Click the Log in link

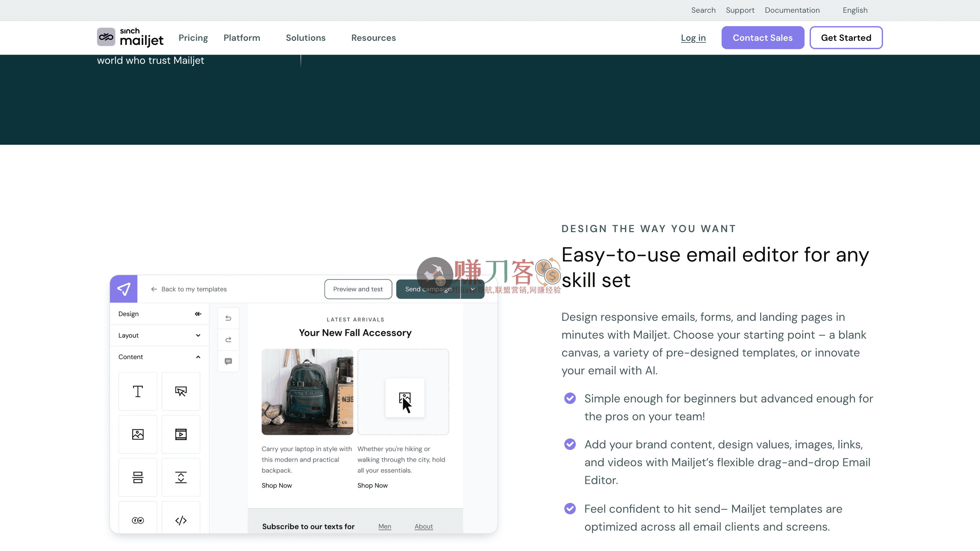(x=693, y=38)
